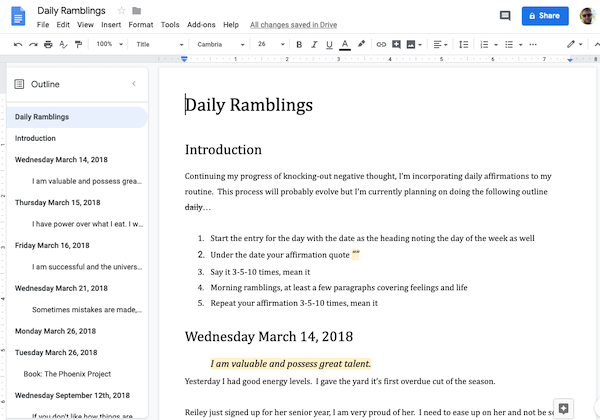
Task: Open the Add-ons menu
Action: click(x=201, y=24)
